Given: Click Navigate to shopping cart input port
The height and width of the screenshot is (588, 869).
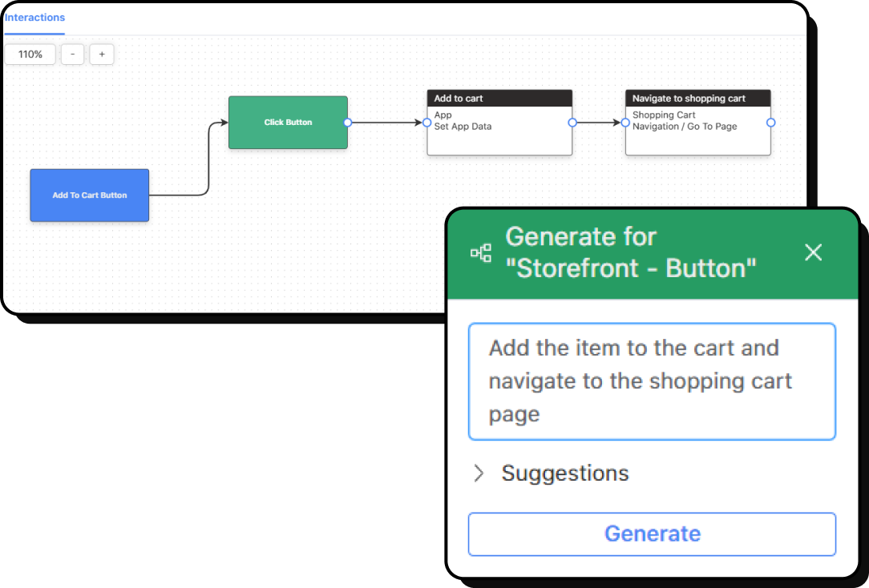Looking at the screenshot, I should click(x=625, y=123).
